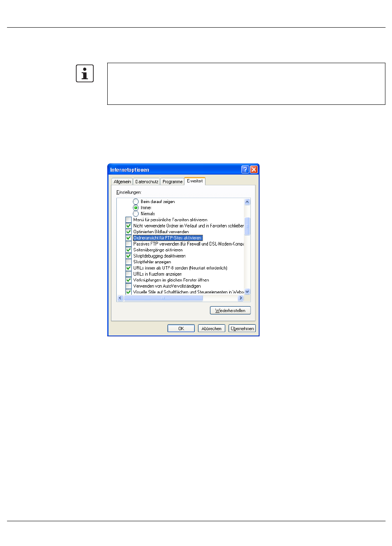Click the vertical scrollbar thumb
392x546 pixels.
click(247, 226)
